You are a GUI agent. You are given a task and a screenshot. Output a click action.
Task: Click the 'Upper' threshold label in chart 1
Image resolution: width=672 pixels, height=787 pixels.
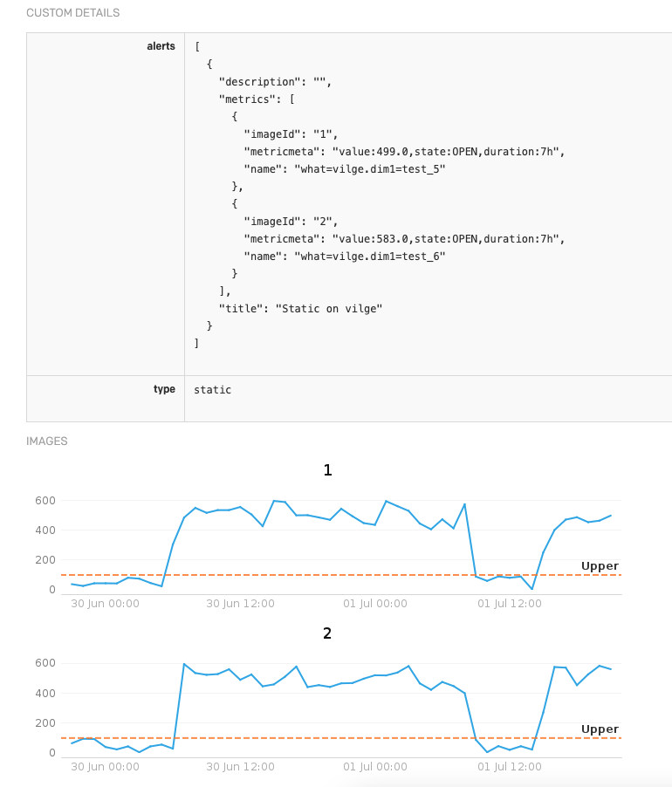[x=600, y=566]
